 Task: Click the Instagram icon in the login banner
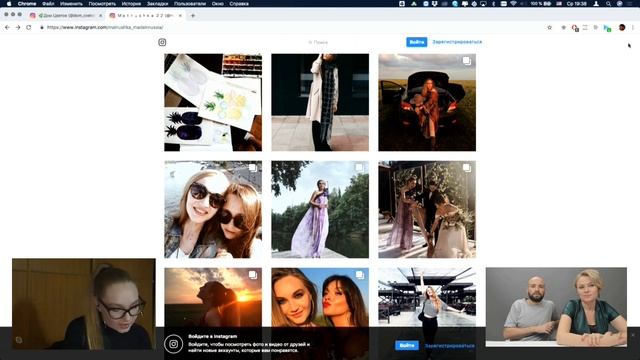[x=173, y=344]
